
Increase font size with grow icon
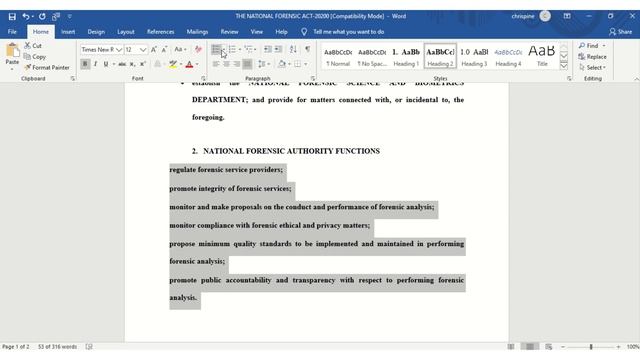click(x=154, y=50)
